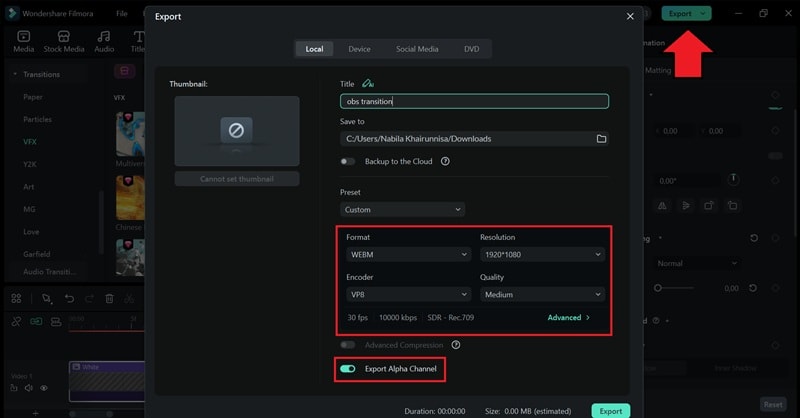Open the Stock Media panel
Viewport: 800px width, 418px height.
(x=64, y=41)
